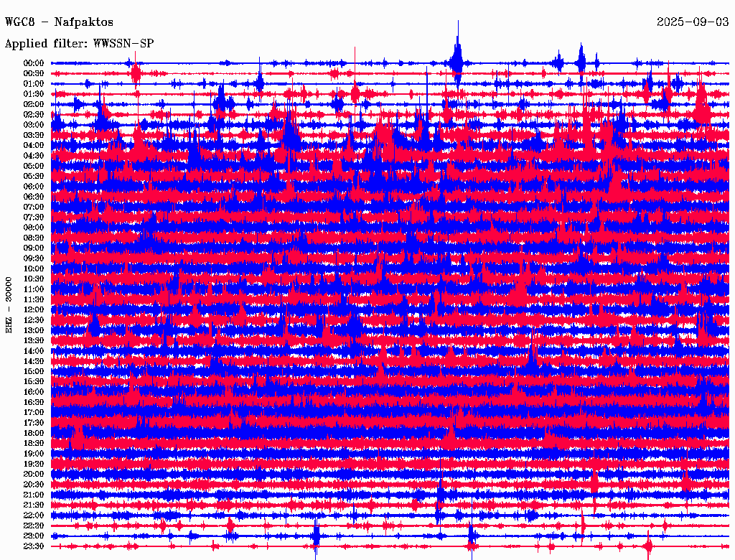735x560 pixels.
Task: Click the 23:30 time label
Action: click(34, 546)
